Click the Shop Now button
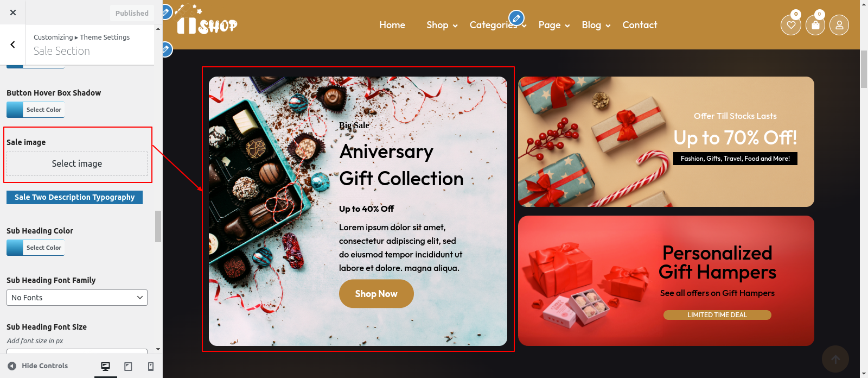Image resolution: width=868 pixels, height=378 pixels. [376, 294]
